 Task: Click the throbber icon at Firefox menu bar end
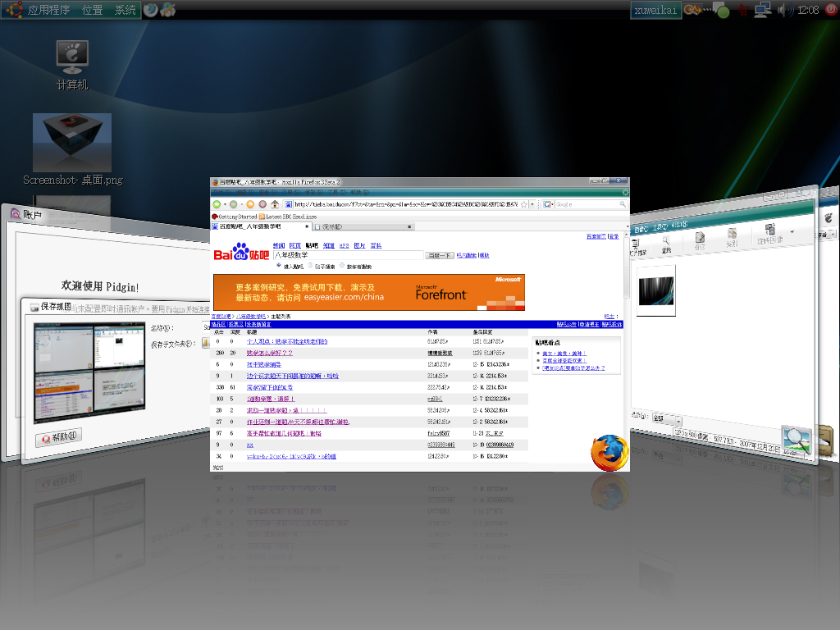(x=625, y=192)
